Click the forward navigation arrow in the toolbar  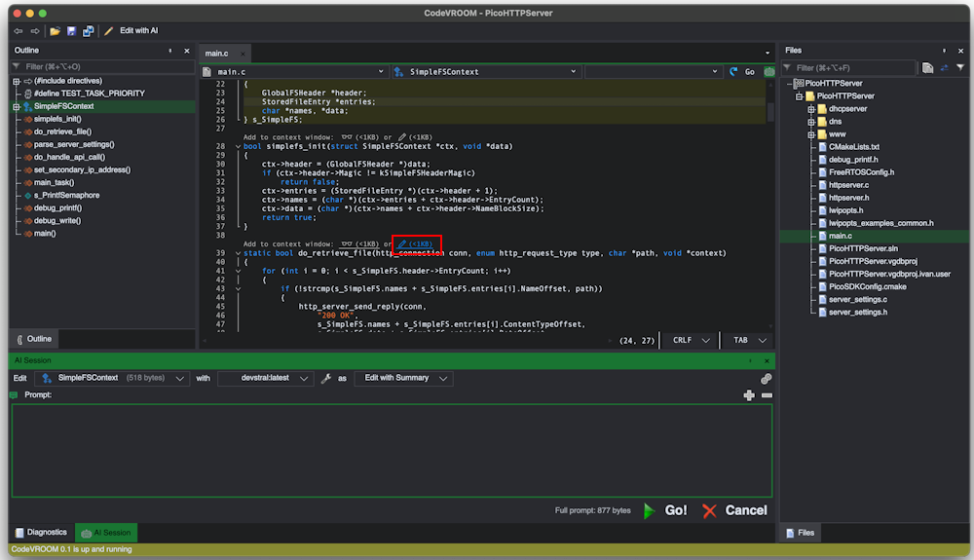pyautogui.click(x=35, y=30)
